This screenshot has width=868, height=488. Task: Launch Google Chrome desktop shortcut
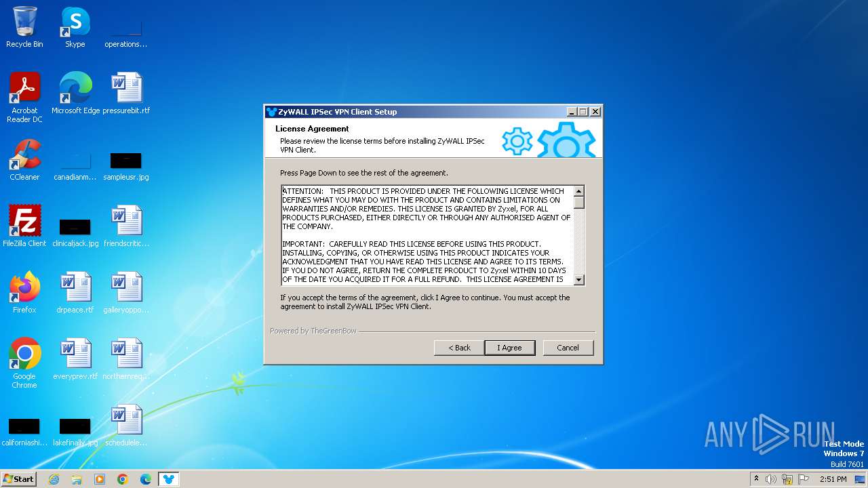24,363
